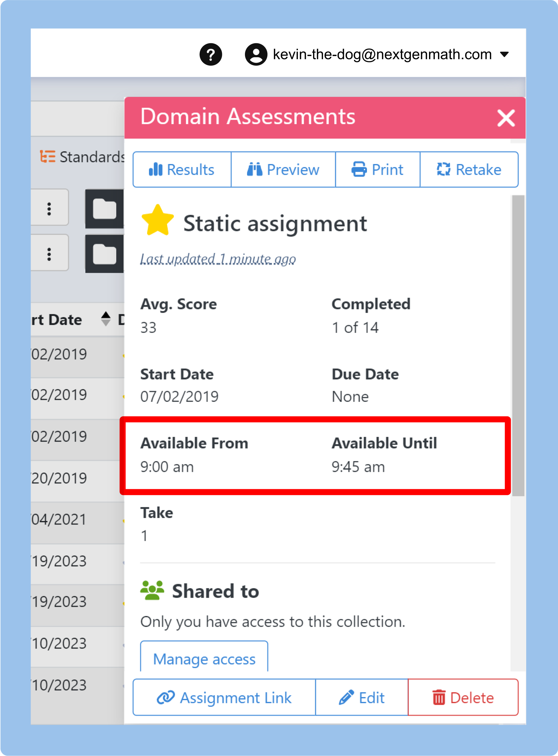The height and width of the screenshot is (756, 558).
Task: Print the static assignment
Action: [x=378, y=169]
